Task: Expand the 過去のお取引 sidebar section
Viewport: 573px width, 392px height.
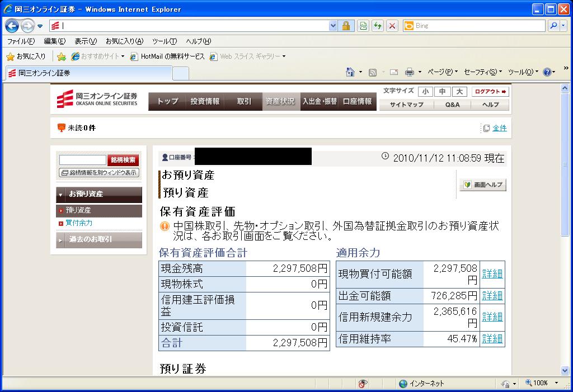Action: [x=99, y=239]
